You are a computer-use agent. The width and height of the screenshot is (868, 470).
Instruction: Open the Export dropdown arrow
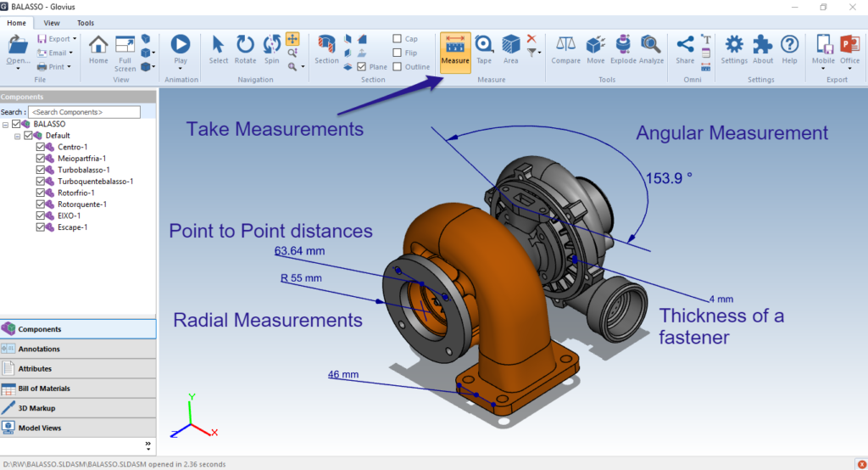pyautogui.click(x=75, y=39)
